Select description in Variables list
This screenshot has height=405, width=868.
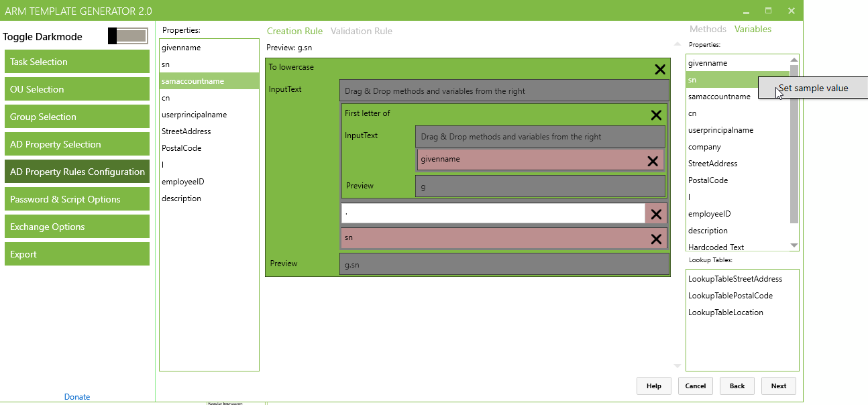coord(738,231)
